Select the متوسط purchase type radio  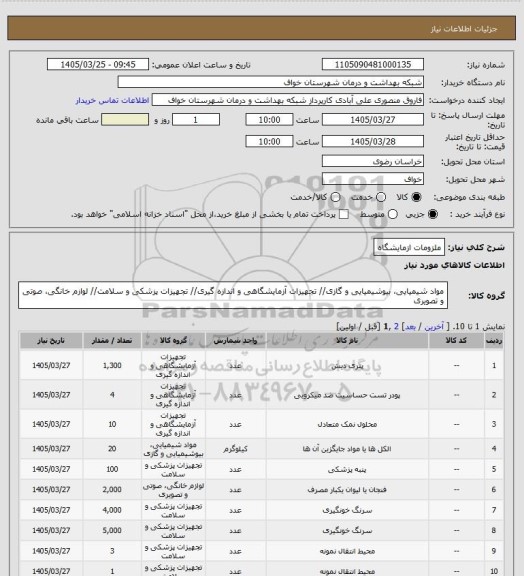click(x=393, y=214)
